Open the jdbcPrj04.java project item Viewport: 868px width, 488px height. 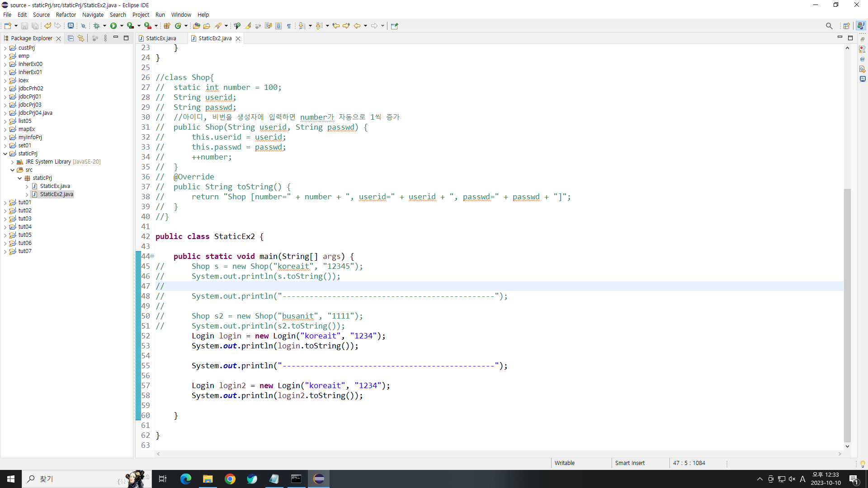(35, 113)
